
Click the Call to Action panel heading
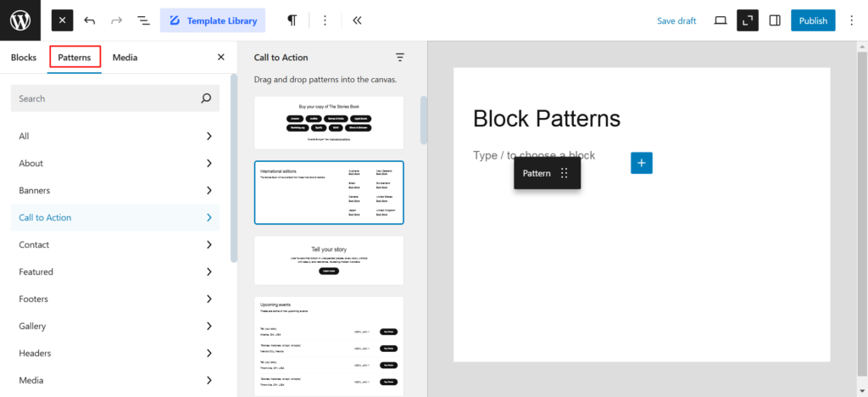click(x=281, y=57)
